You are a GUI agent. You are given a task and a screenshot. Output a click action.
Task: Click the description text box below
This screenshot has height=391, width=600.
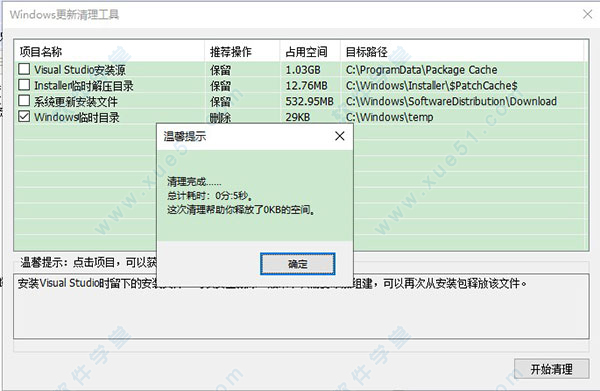(301, 306)
